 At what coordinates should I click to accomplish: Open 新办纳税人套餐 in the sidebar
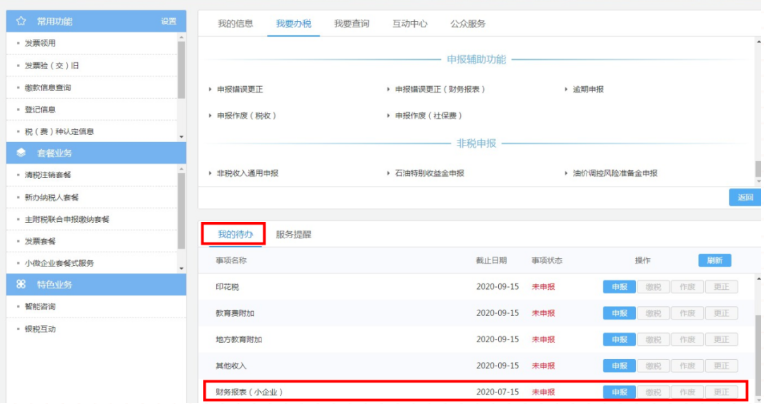tap(52, 197)
